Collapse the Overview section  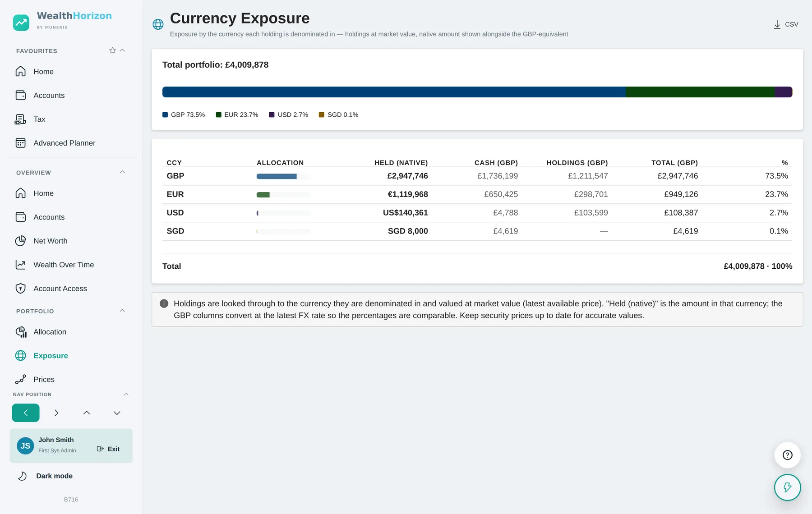122,172
